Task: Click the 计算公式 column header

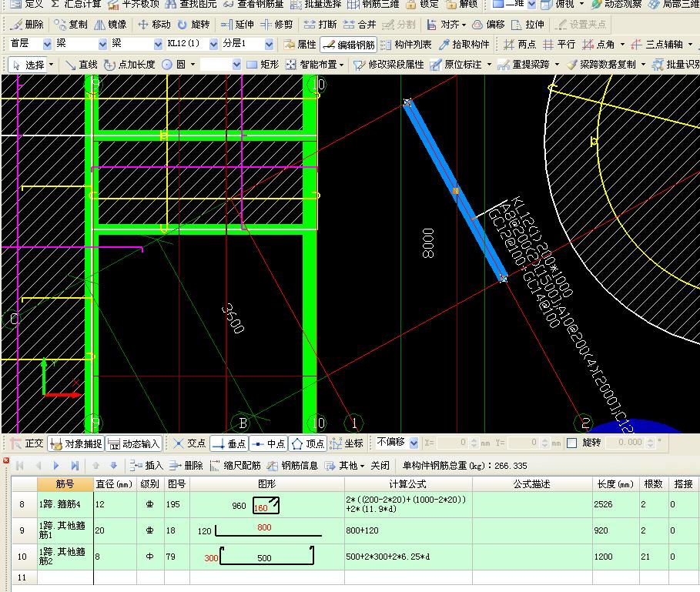Action: coord(408,484)
